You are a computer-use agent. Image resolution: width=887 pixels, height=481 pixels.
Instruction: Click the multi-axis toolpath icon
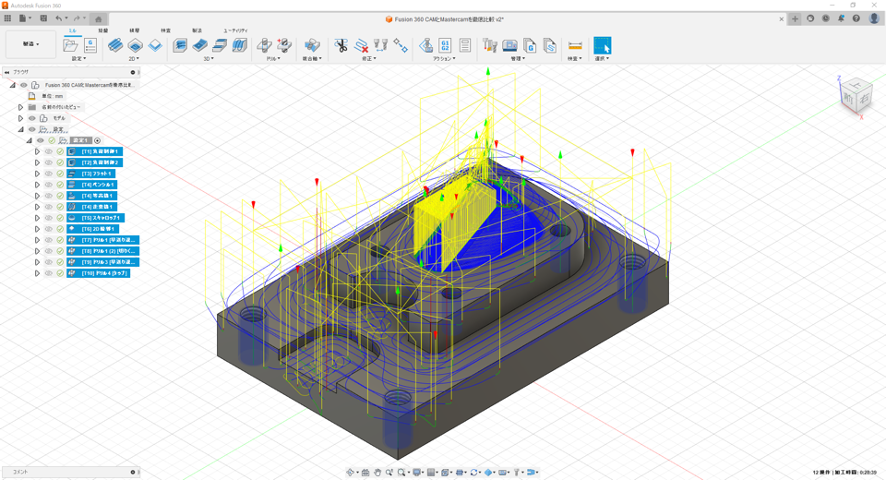click(312, 45)
